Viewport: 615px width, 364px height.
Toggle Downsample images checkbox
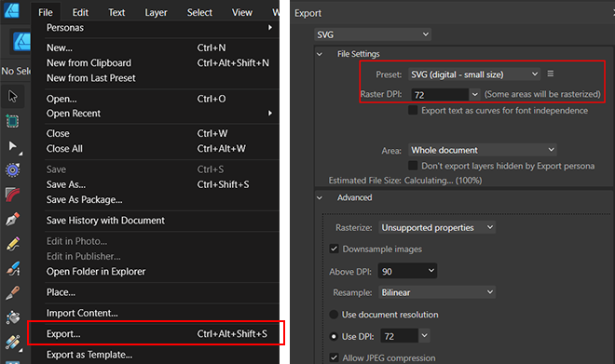[334, 249]
